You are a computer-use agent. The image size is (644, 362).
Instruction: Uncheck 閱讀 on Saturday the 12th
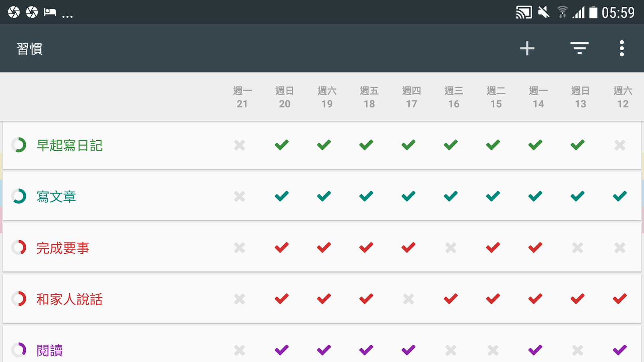coord(620,350)
